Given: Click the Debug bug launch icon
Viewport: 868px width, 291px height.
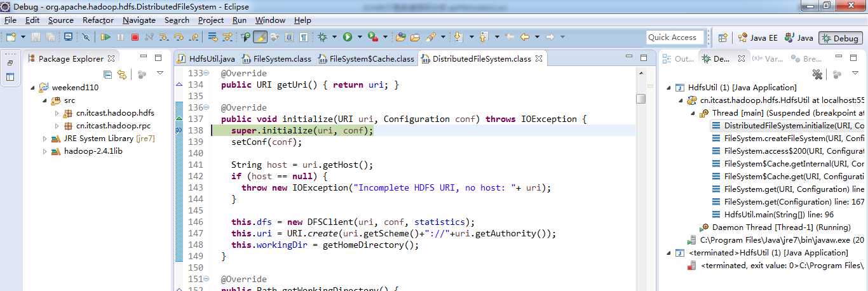Looking at the screenshot, I should 322,37.
